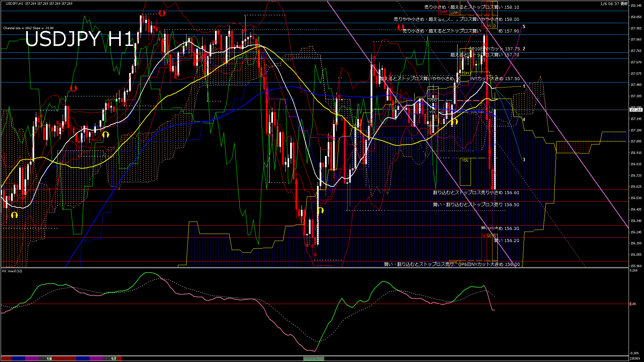
Task: Select the YDL yesterday-low marker
Action: pyautogui.click(x=465, y=160)
